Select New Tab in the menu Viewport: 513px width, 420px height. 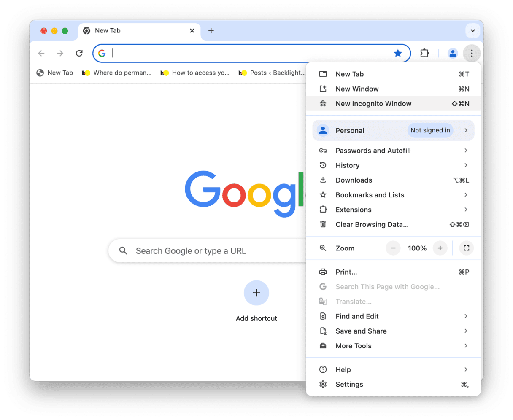click(x=393, y=74)
